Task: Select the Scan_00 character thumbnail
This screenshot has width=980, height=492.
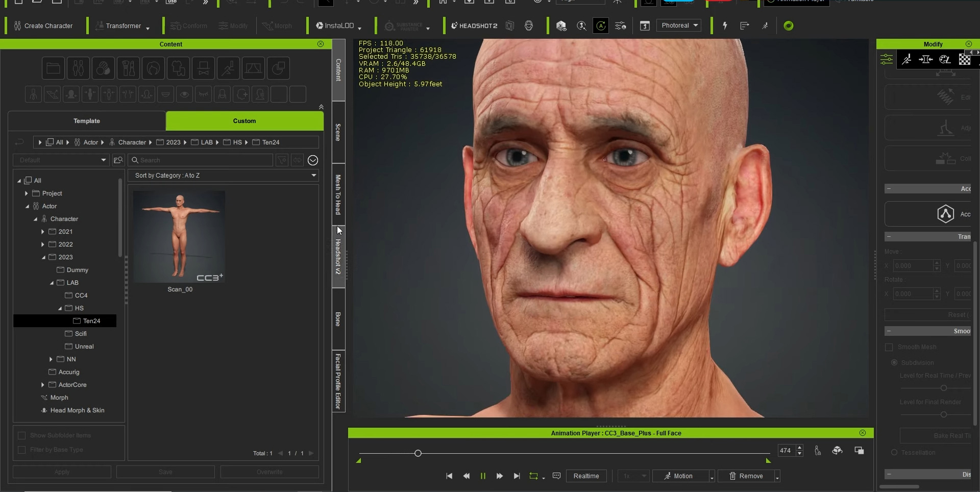Action: tap(179, 236)
